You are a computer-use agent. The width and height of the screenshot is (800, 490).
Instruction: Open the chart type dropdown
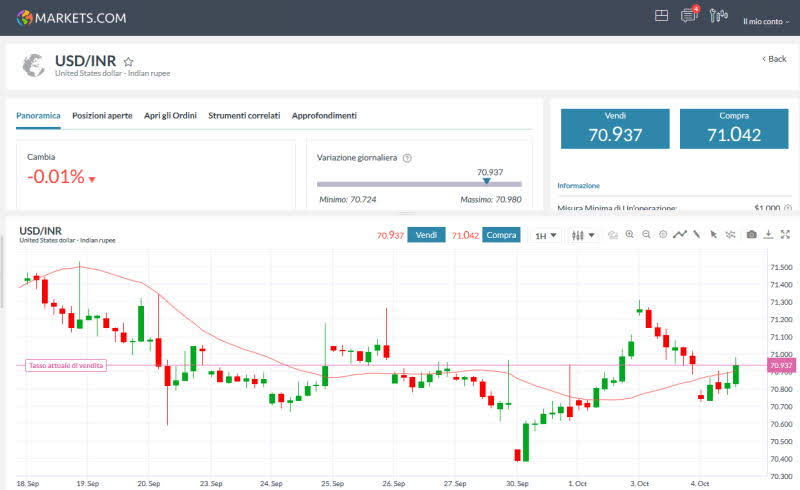click(582, 236)
